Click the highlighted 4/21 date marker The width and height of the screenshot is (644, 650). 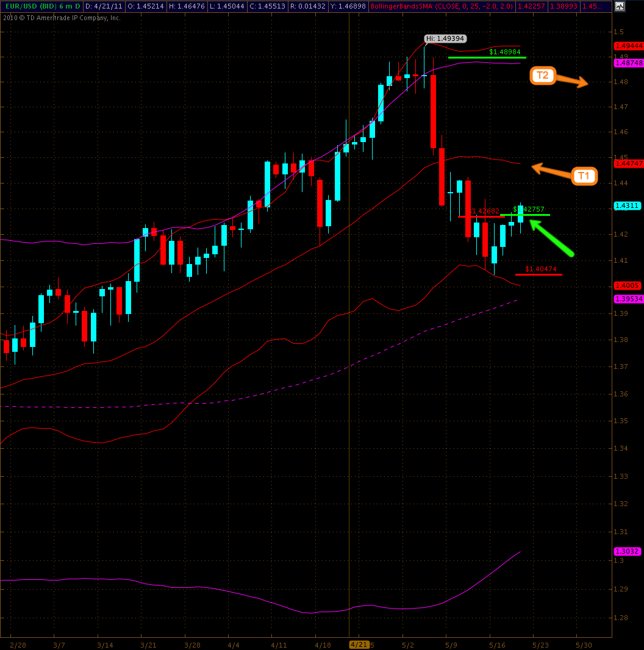point(359,645)
